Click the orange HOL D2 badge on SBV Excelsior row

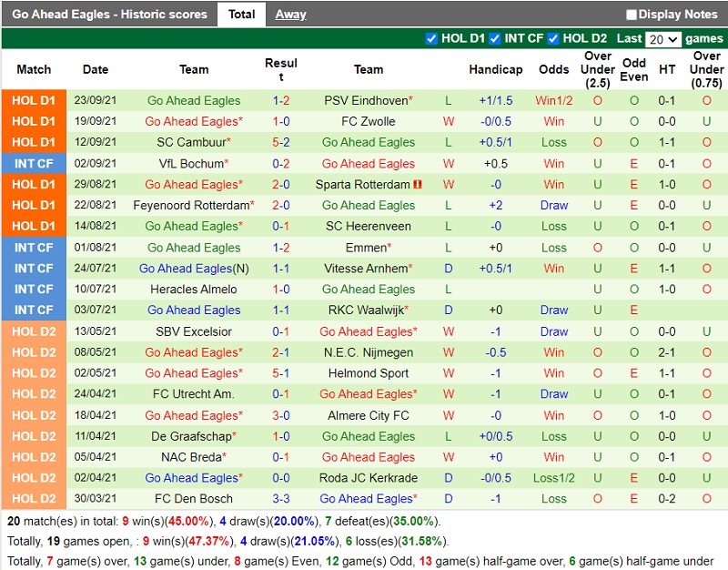point(35,331)
